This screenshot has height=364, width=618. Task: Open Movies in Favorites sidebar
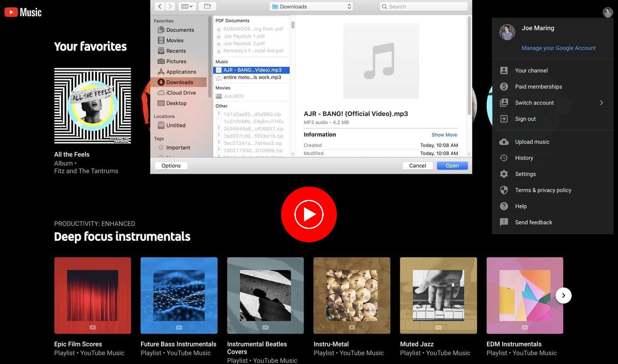tap(175, 40)
